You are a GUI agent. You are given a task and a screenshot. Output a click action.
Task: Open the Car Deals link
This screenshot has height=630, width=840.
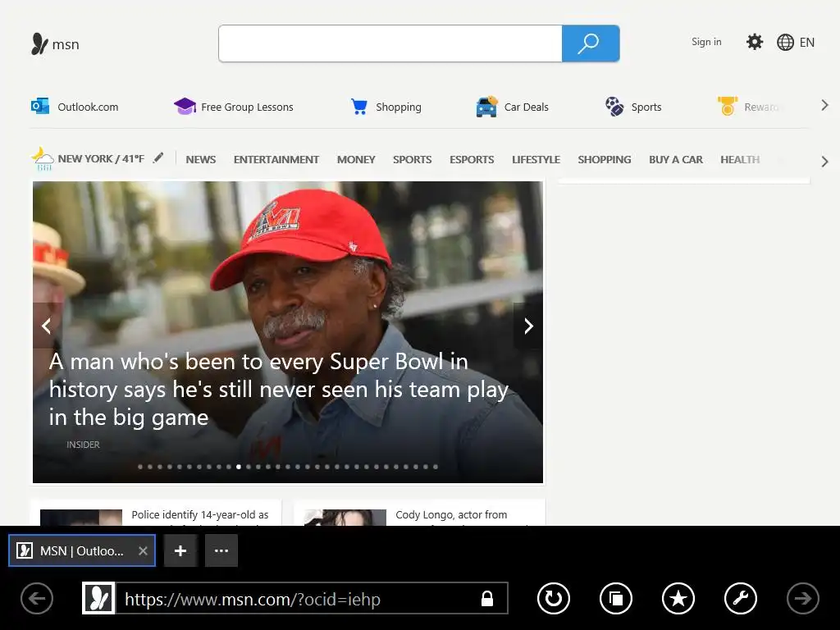tap(526, 107)
